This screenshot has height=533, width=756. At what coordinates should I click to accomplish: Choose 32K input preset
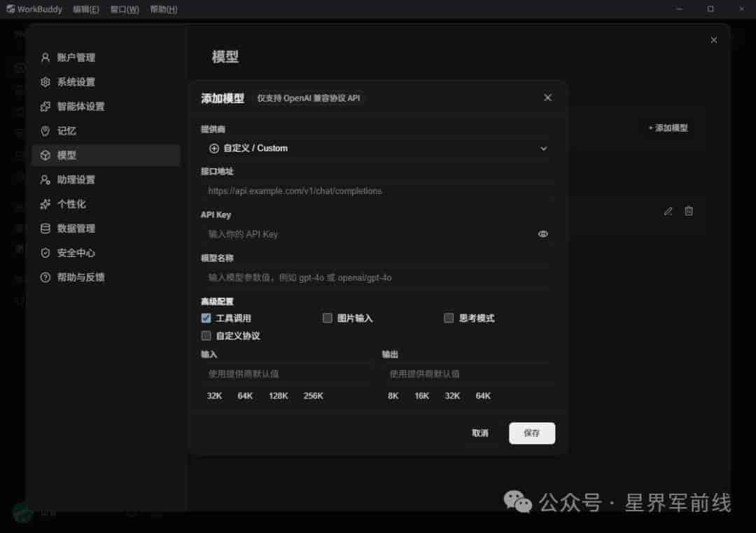click(214, 396)
